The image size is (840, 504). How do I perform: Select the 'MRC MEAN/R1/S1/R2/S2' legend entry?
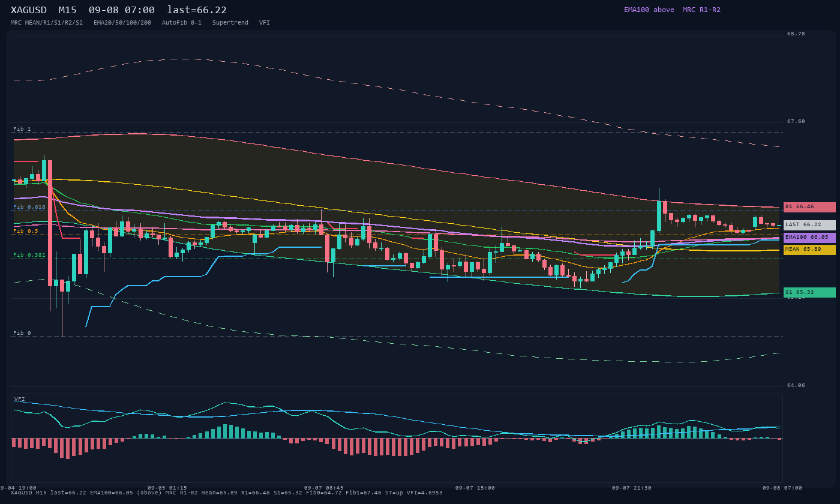[x=47, y=23]
